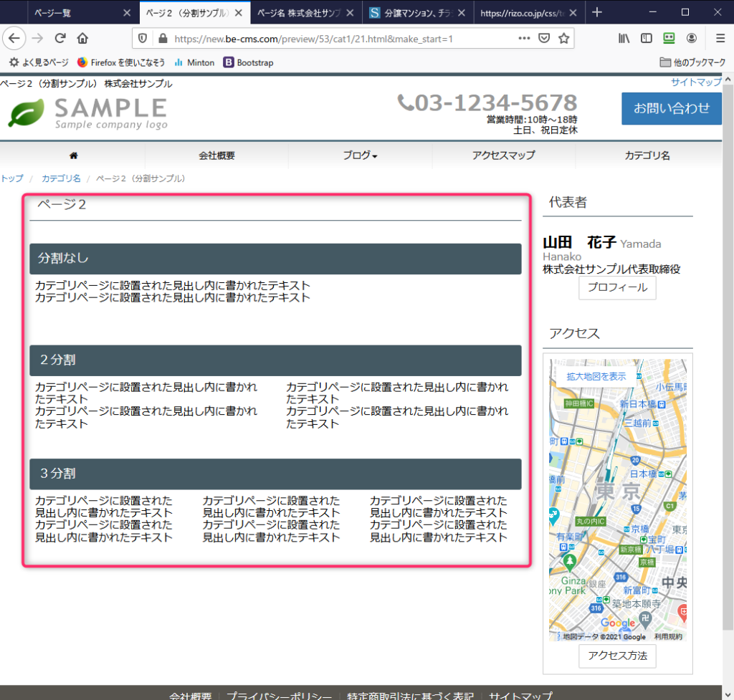Click the お問い合わせ button
Screen dimensions: 734x700
[671, 108]
